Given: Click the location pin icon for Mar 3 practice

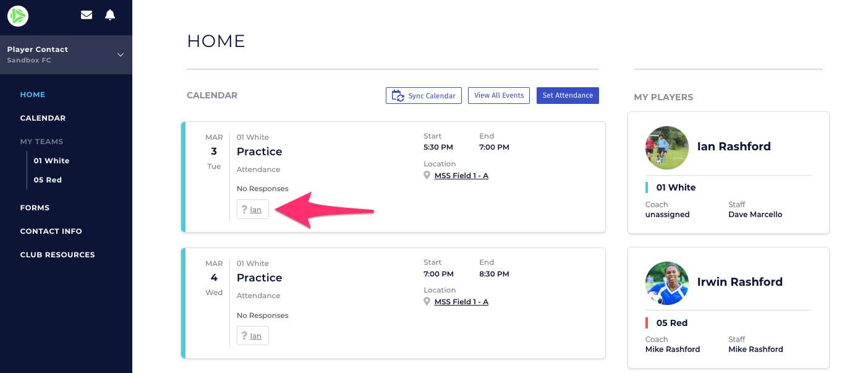Looking at the screenshot, I should click(427, 176).
